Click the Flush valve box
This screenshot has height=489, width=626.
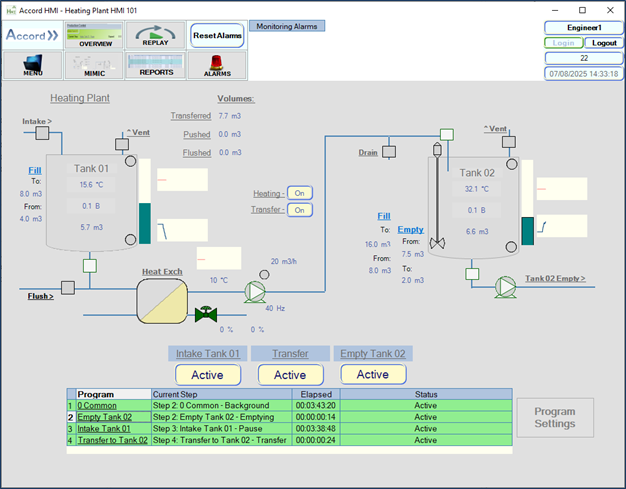(68, 288)
